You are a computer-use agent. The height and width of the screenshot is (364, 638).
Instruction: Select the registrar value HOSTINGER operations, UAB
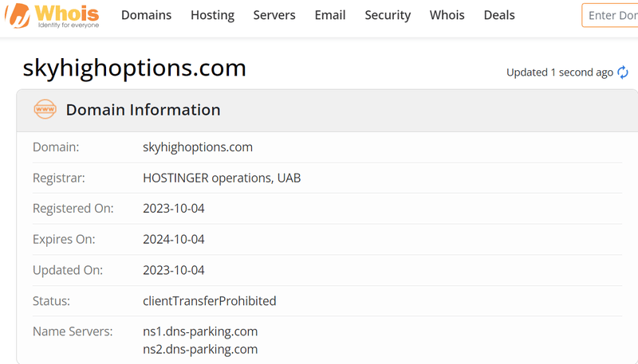point(222,178)
